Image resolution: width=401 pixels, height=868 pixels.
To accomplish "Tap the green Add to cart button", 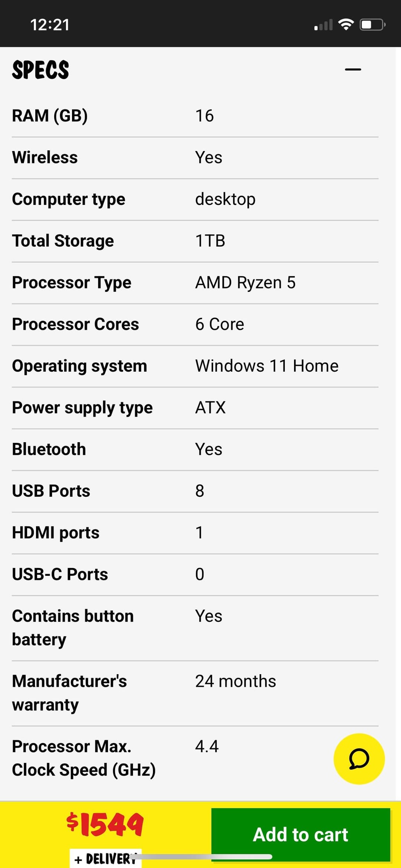I will (x=301, y=835).
